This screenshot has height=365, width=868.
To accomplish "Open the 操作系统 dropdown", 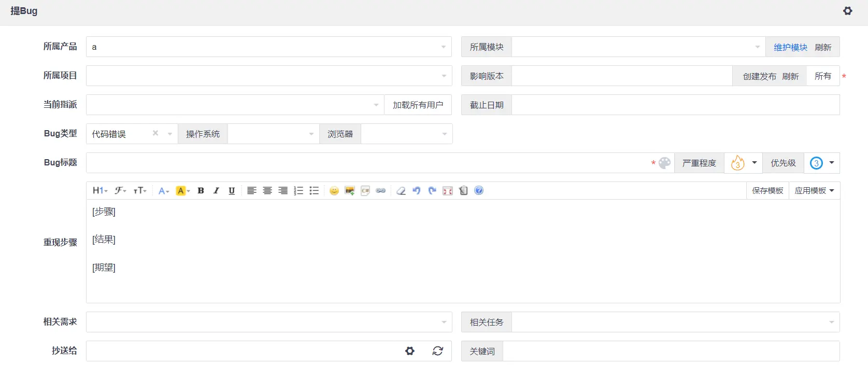I will 311,134.
